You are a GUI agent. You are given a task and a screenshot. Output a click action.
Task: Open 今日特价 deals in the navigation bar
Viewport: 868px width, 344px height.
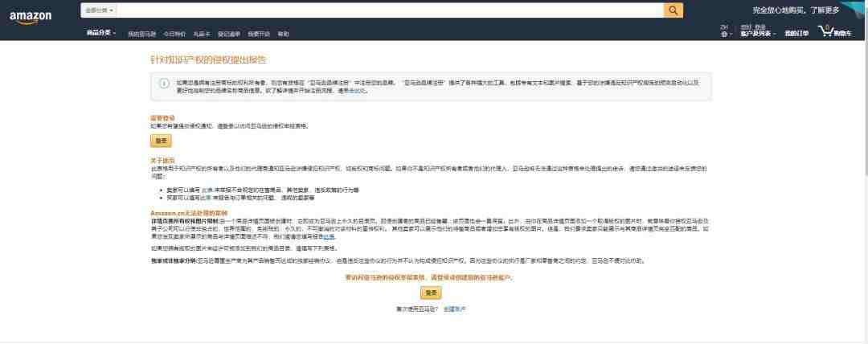click(174, 34)
